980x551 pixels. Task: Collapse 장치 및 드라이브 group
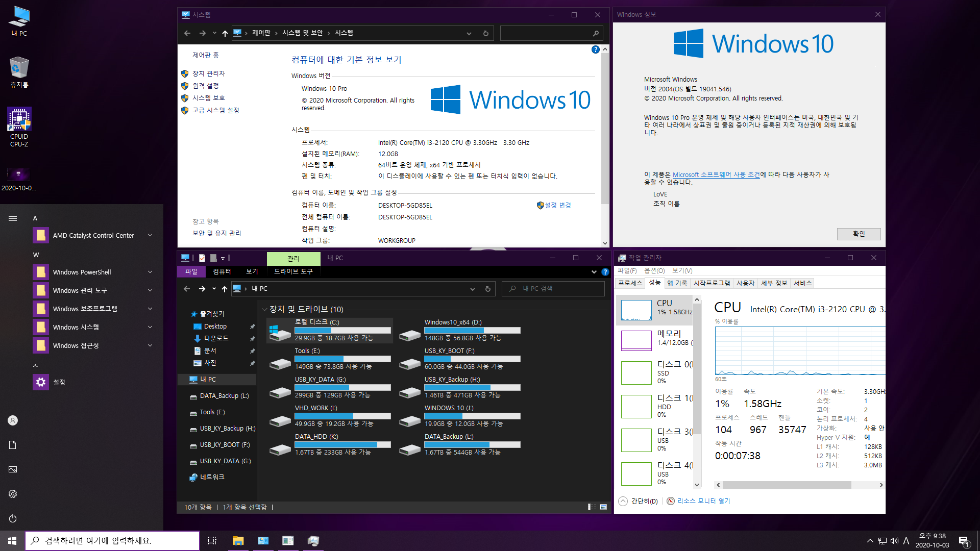(x=264, y=309)
